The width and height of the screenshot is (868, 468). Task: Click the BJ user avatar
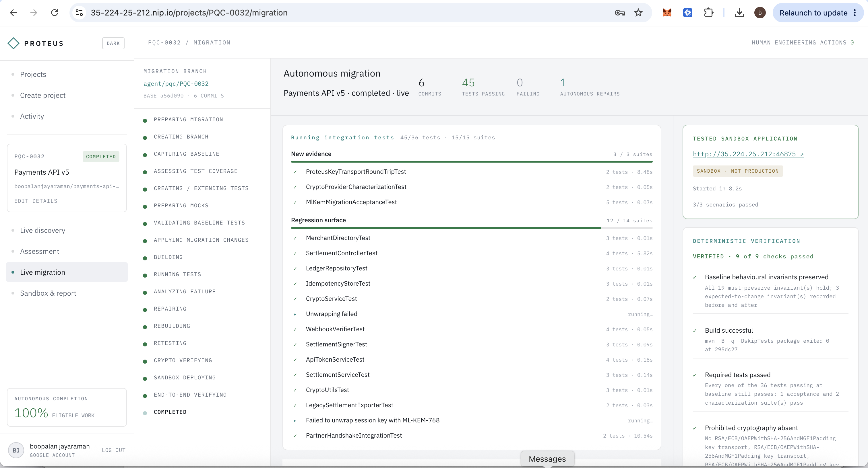point(16,450)
